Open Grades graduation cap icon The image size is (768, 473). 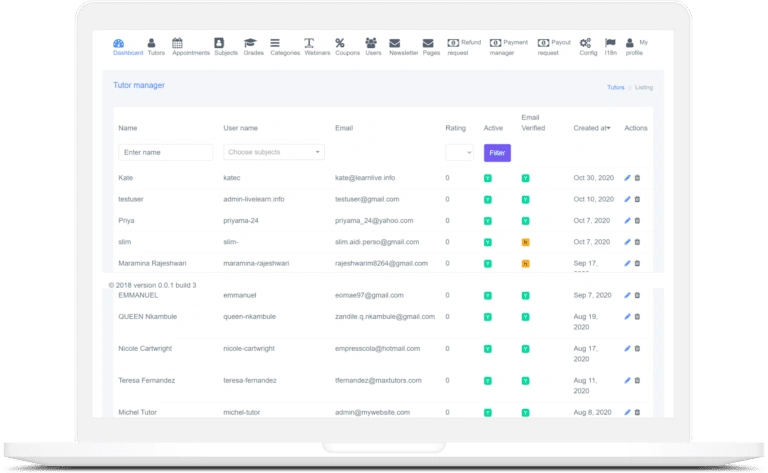click(250, 43)
